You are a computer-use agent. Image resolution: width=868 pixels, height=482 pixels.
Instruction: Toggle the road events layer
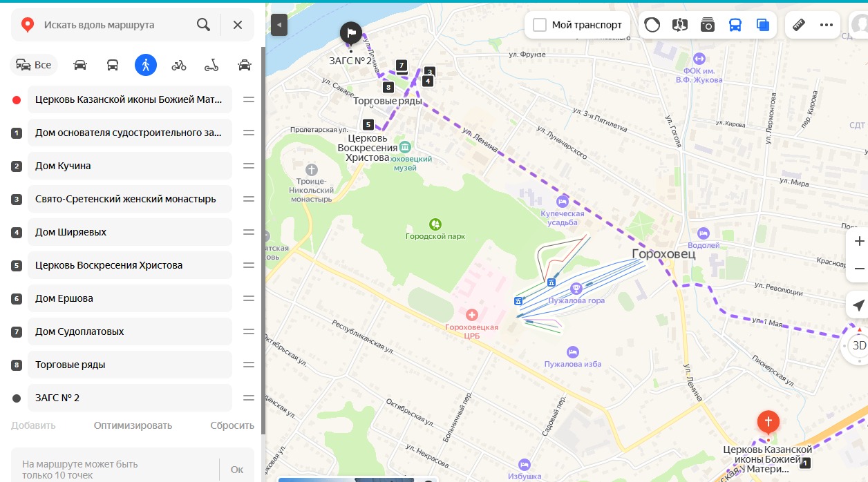pos(680,25)
